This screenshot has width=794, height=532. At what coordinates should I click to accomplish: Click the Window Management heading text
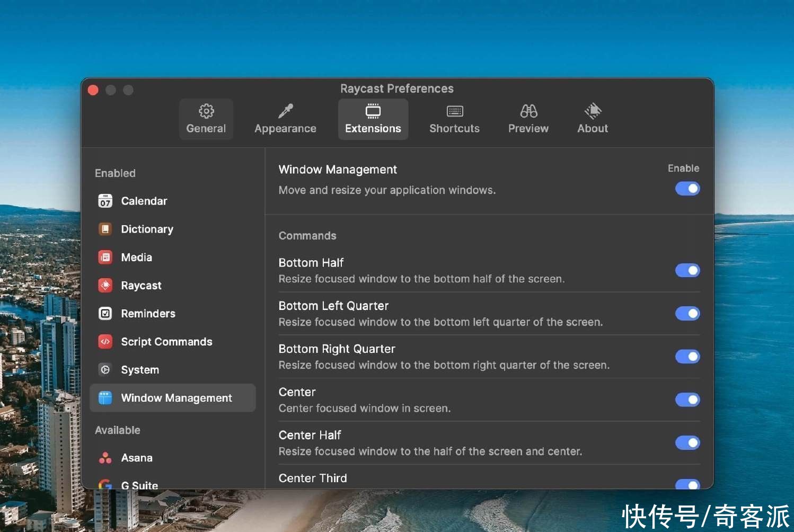point(338,170)
